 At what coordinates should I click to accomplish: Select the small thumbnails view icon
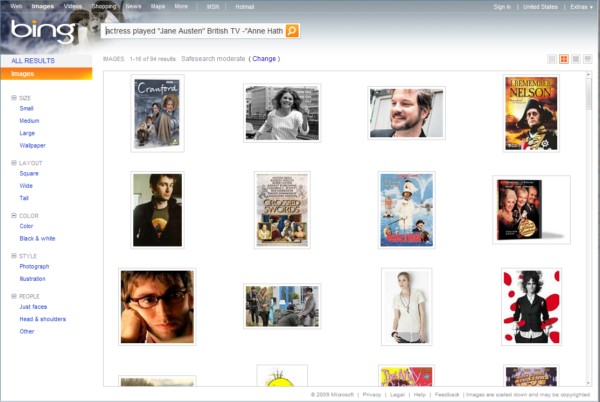click(552, 59)
